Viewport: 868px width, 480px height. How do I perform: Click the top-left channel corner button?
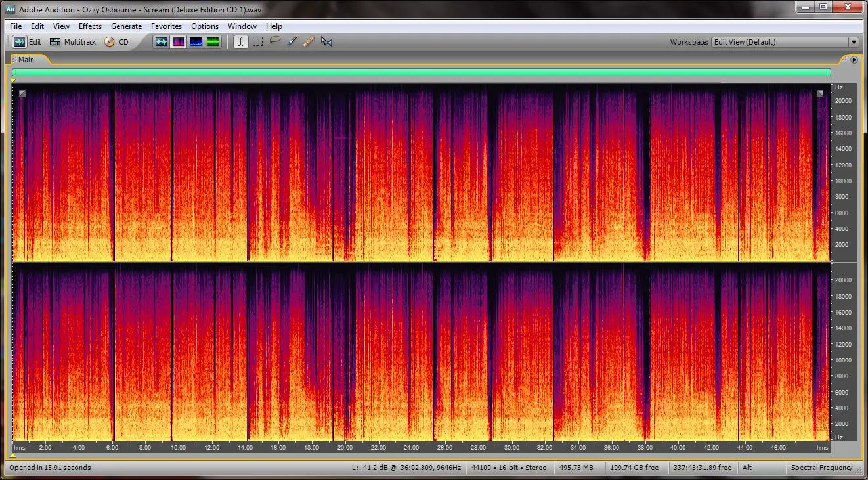coord(22,93)
